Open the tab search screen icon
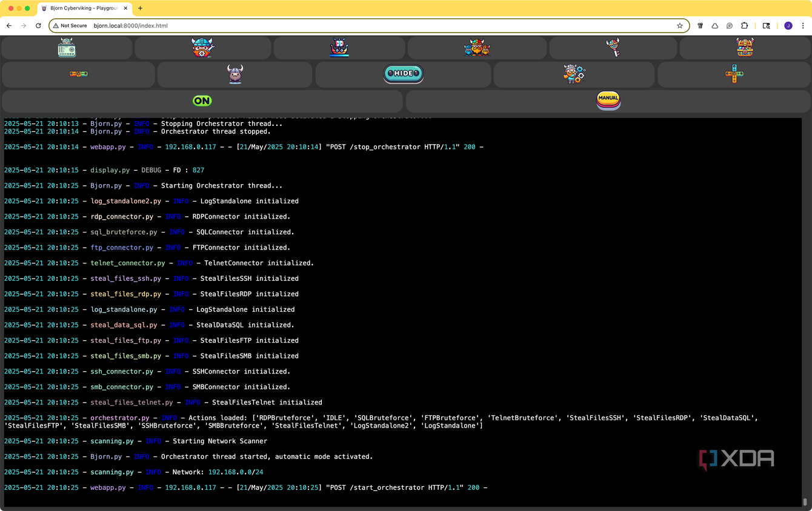The height and width of the screenshot is (511, 812). point(767,26)
